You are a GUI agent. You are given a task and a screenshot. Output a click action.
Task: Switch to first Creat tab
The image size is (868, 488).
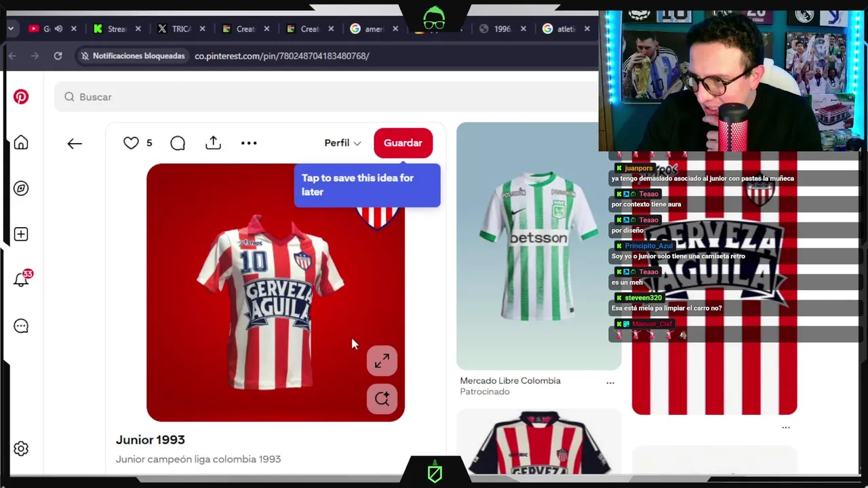pyautogui.click(x=239, y=28)
